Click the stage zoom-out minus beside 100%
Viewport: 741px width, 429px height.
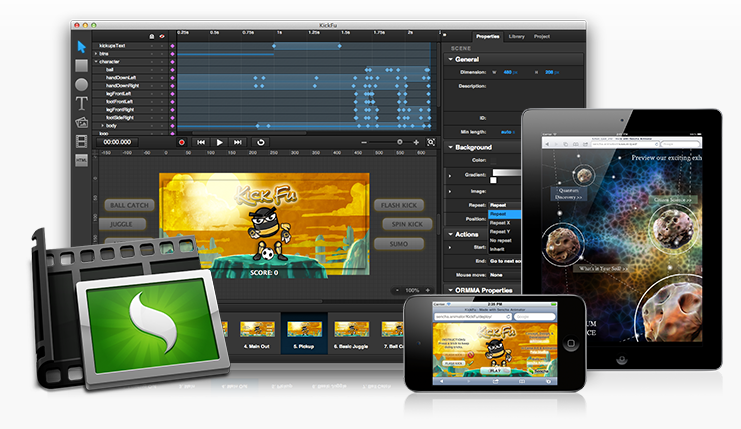click(x=397, y=290)
